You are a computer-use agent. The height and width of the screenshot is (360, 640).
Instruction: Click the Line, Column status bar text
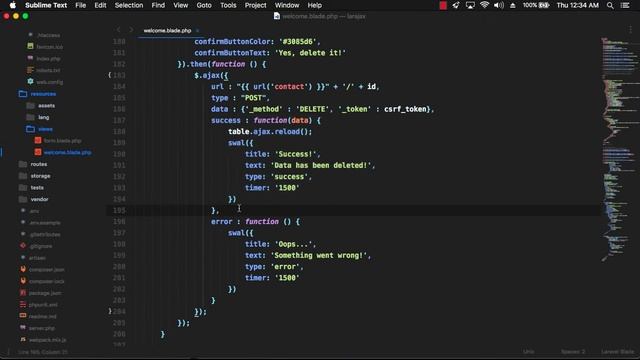pyautogui.click(x=42, y=352)
